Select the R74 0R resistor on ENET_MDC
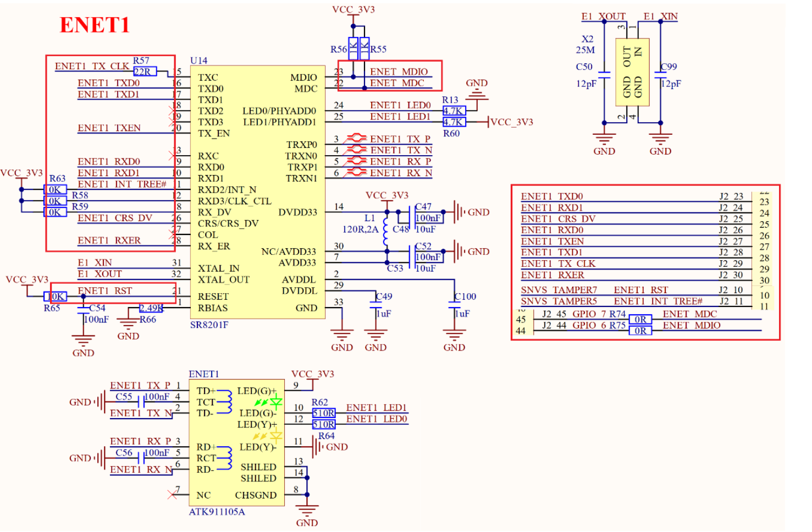The width and height of the screenshot is (812, 532). pos(640,320)
